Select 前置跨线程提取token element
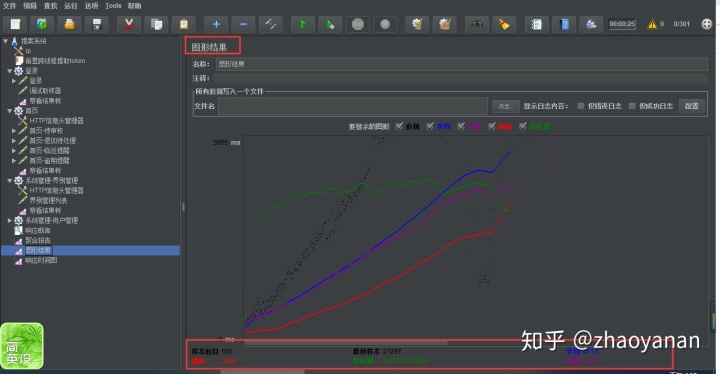The height and width of the screenshot is (374, 720). click(x=55, y=61)
